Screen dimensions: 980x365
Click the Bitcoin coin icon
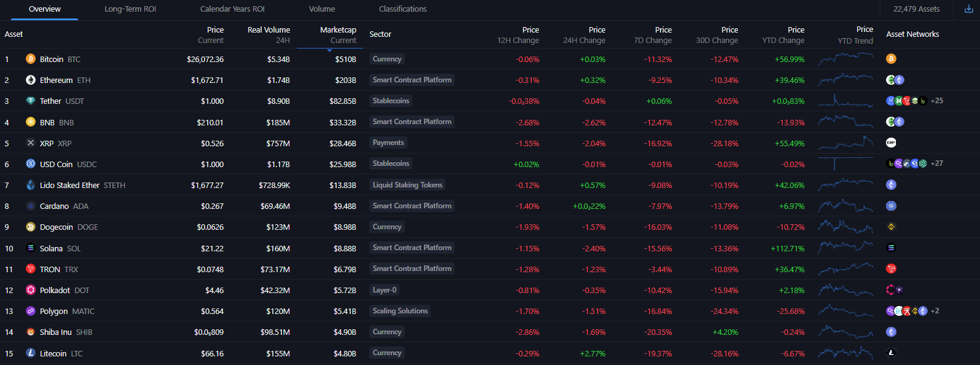31,59
